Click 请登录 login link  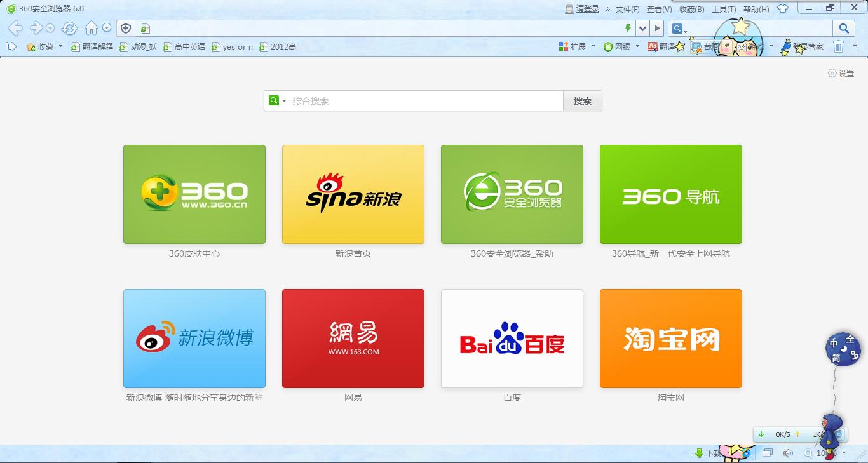pyautogui.click(x=588, y=9)
